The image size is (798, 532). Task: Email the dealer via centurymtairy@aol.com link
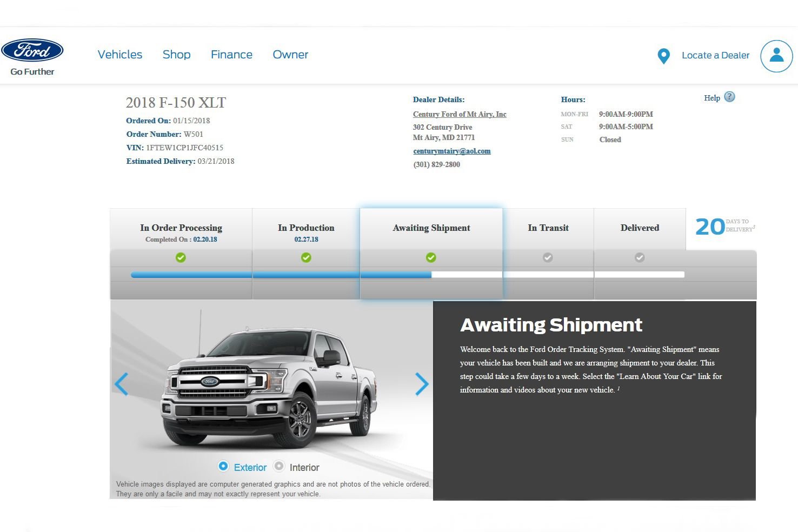click(x=452, y=151)
